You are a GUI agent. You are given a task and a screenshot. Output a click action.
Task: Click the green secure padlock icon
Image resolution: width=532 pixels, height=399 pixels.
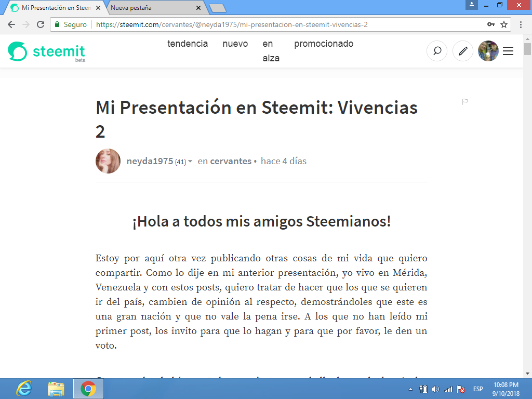click(x=57, y=24)
